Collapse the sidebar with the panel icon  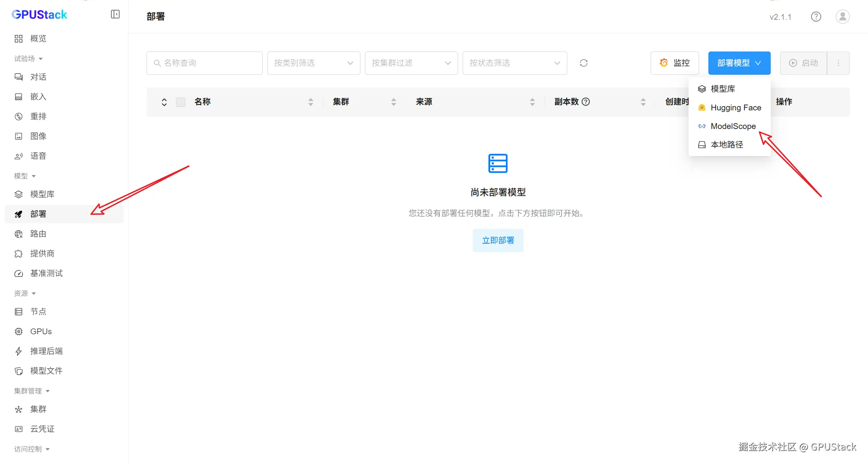(x=115, y=14)
